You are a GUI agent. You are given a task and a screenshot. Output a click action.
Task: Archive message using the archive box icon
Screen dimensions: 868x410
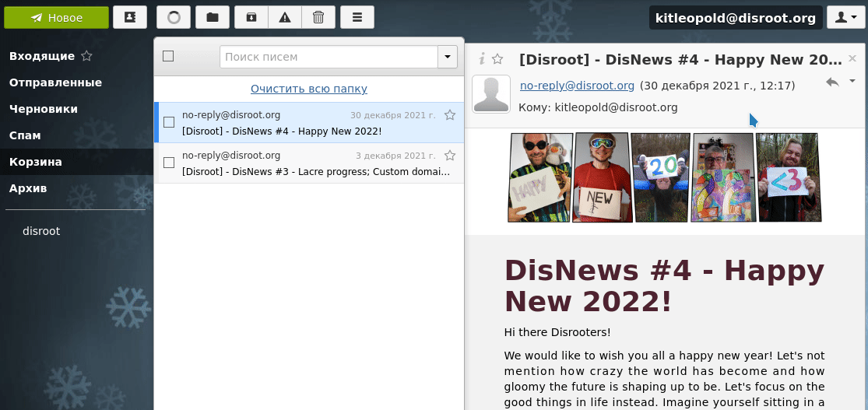click(x=251, y=17)
